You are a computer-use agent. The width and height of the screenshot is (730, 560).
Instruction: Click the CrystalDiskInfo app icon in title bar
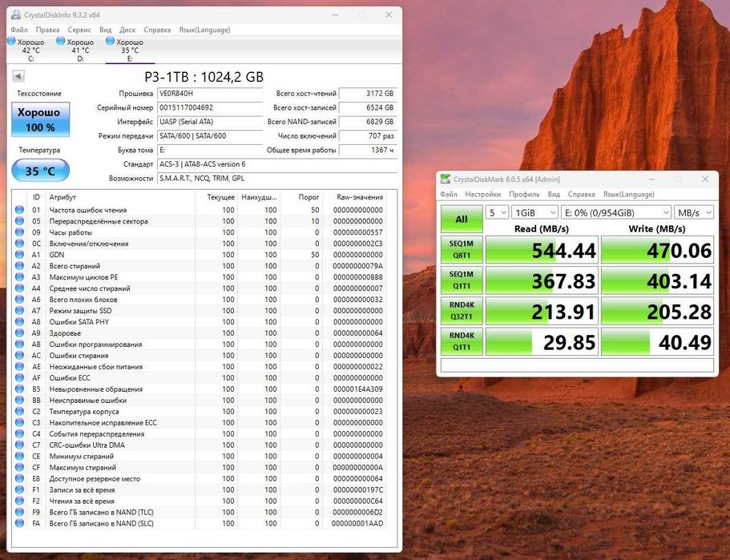pos(16,15)
